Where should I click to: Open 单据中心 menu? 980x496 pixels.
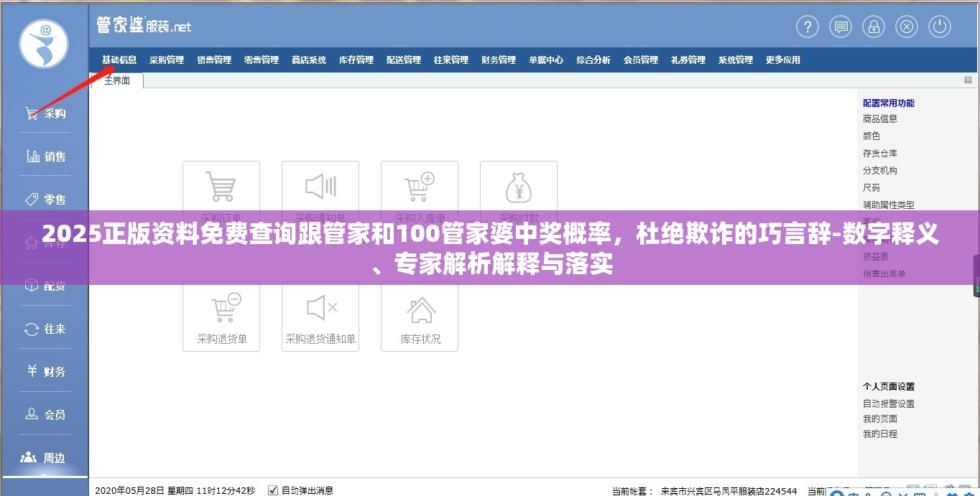pyautogui.click(x=546, y=60)
